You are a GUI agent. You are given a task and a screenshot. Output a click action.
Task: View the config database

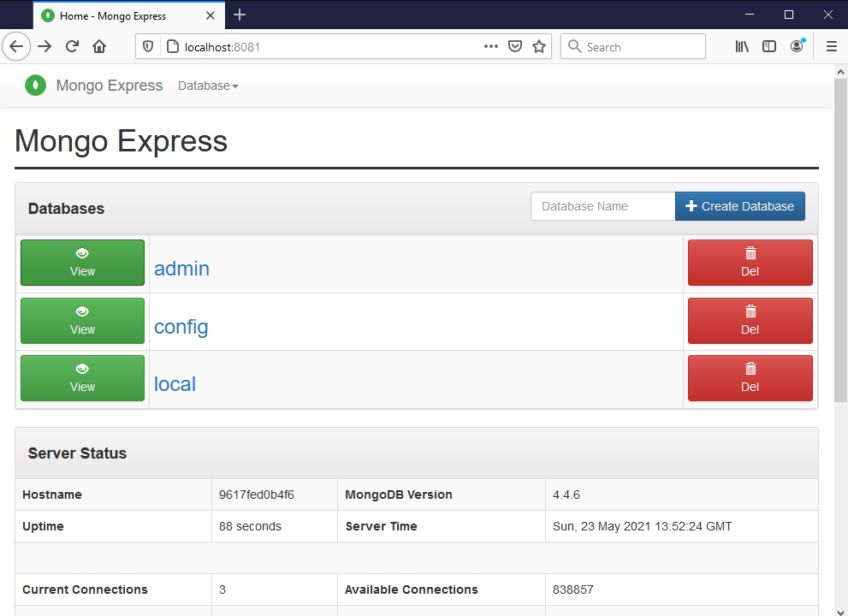pos(82,321)
